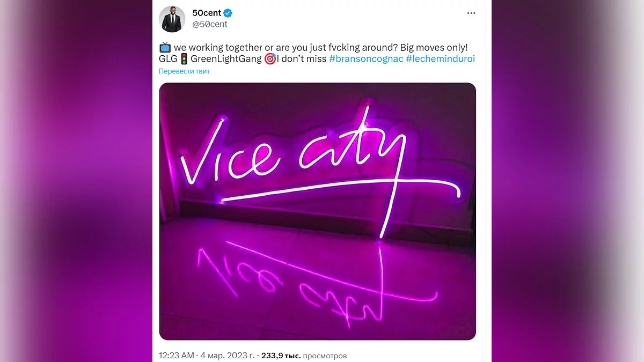
Task: Click the target bullseye emoji
Action: click(270, 59)
